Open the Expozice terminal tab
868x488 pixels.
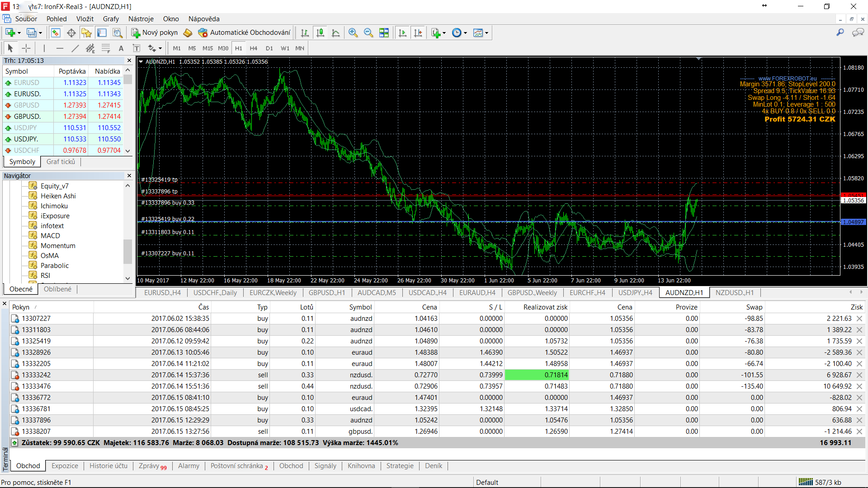pos(65,466)
